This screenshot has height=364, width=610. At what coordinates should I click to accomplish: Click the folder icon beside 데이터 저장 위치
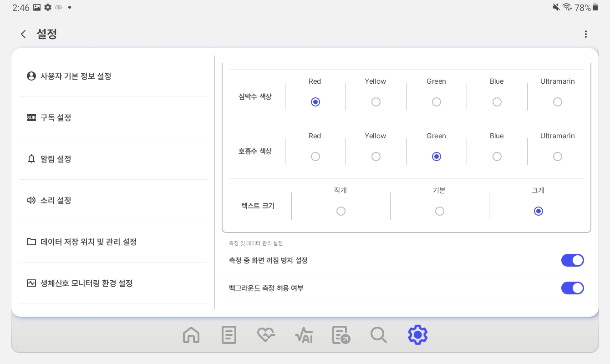pyautogui.click(x=31, y=242)
